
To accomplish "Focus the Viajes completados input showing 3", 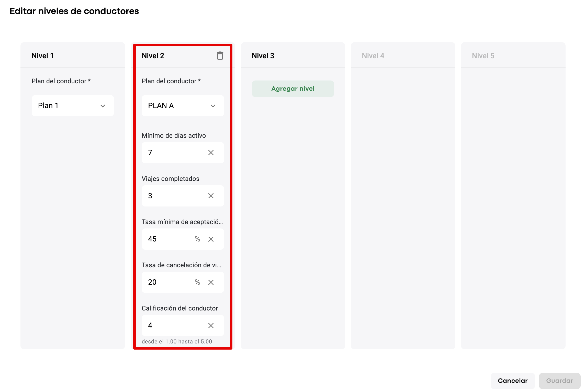I will pos(174,196).
